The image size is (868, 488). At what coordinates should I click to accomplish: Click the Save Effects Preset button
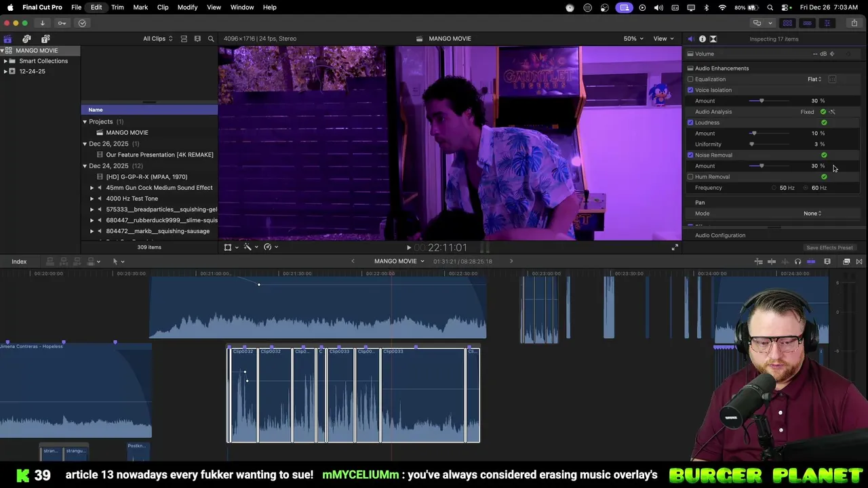829,248
